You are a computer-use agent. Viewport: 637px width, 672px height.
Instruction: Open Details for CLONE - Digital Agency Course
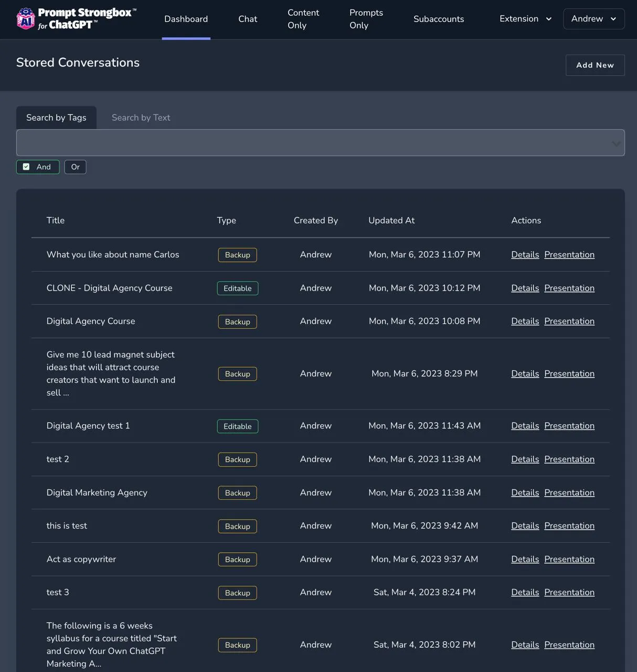[x=525, y=288]
